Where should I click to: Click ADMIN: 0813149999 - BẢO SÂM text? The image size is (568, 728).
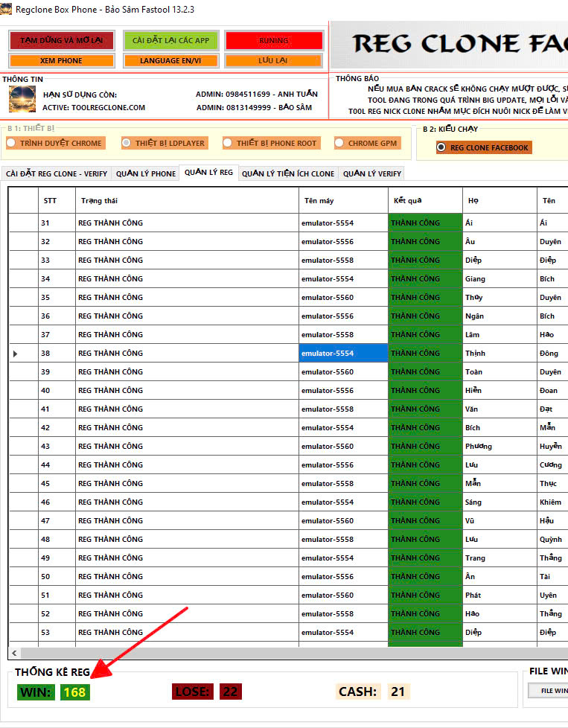(254, 107)
